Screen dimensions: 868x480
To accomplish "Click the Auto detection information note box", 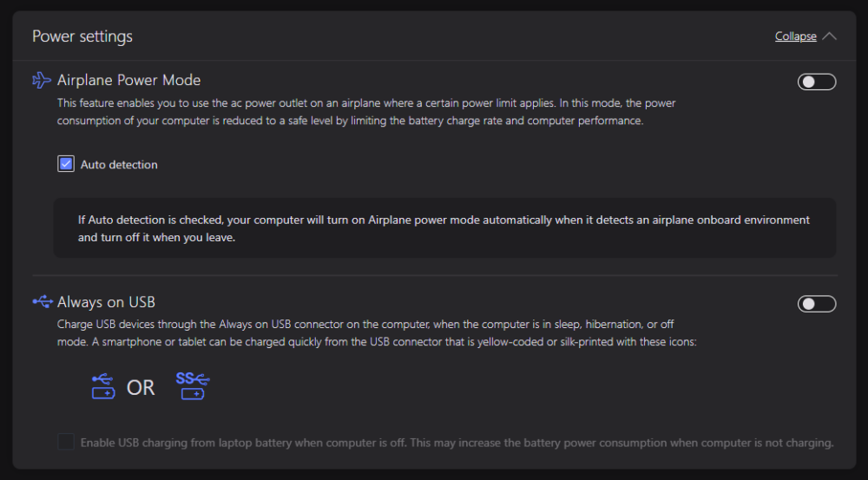I will [x=444, y=228].
